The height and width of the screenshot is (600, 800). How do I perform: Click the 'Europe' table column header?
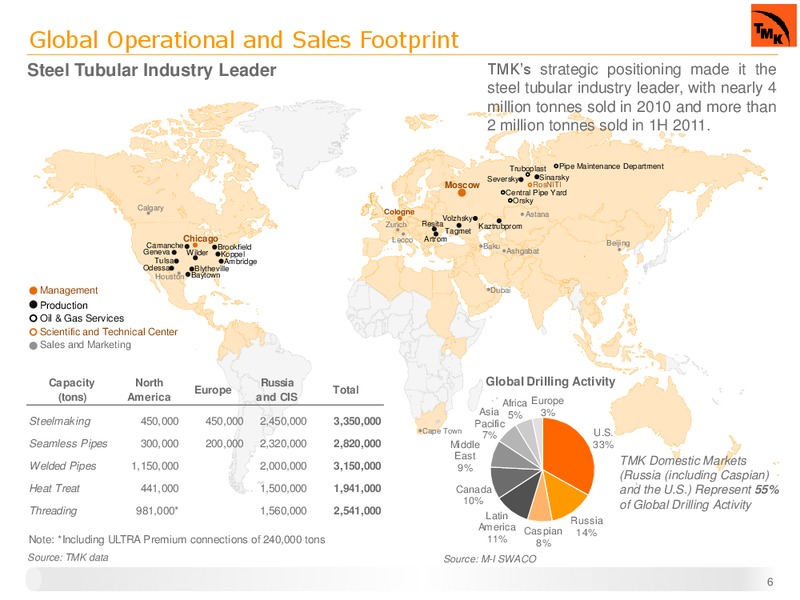[213, 390]
